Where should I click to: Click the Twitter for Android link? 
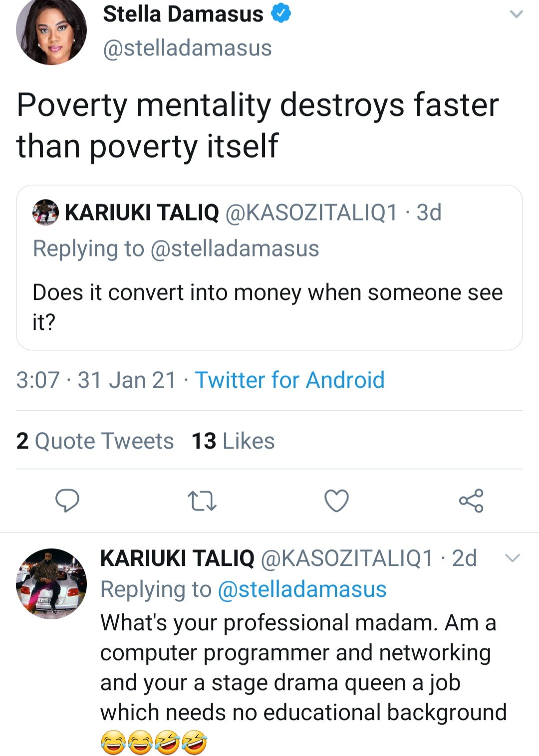pos(289,380)
